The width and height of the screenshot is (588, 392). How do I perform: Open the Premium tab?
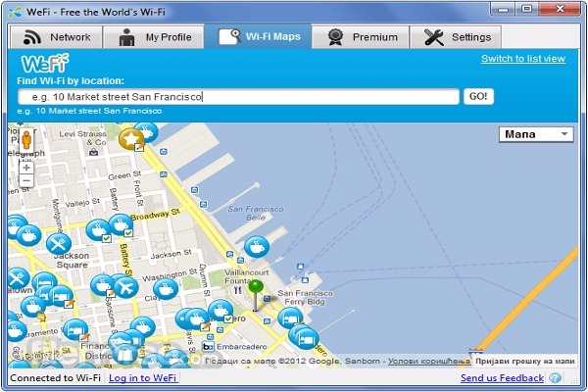pyautogui.click(x=361, y=37)
